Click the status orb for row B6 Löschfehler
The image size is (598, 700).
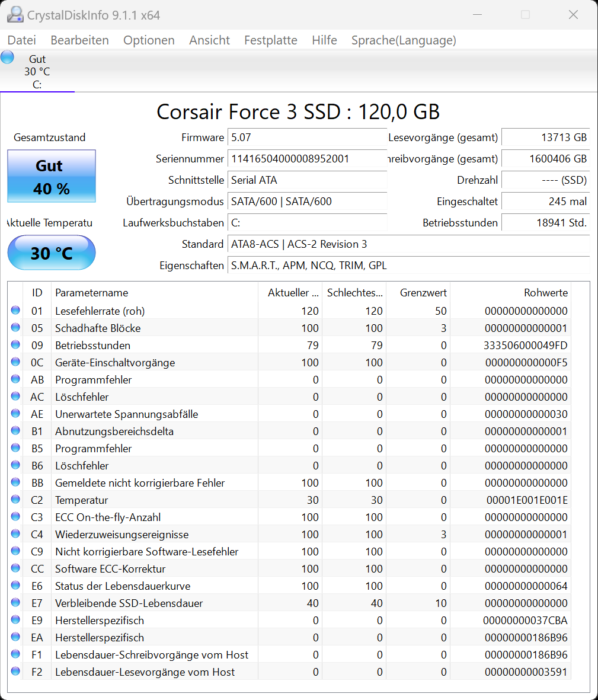[15, 465]
